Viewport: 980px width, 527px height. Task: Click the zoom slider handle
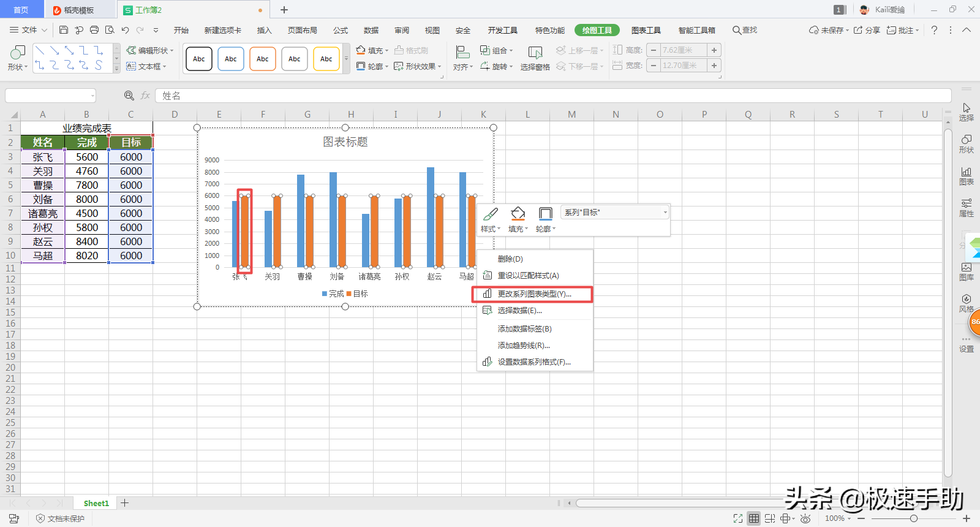914,518
